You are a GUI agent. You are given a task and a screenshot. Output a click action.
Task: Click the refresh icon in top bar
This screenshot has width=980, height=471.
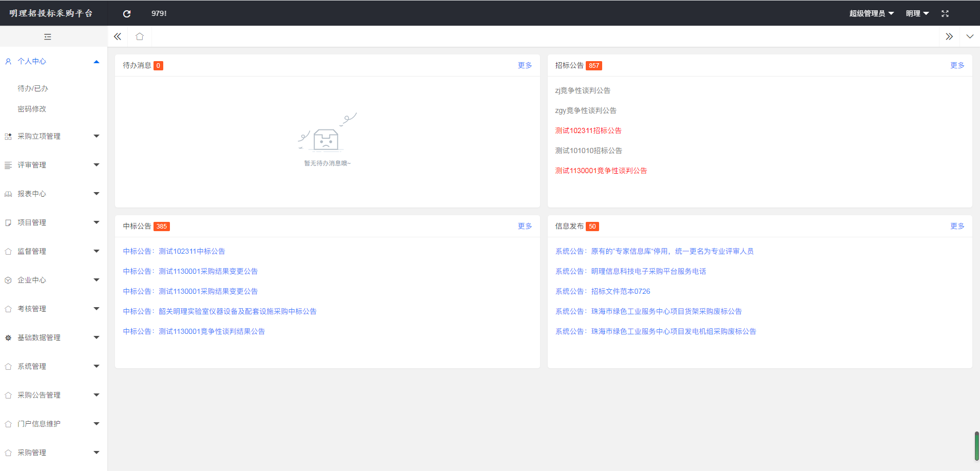(x=127, y=13)
